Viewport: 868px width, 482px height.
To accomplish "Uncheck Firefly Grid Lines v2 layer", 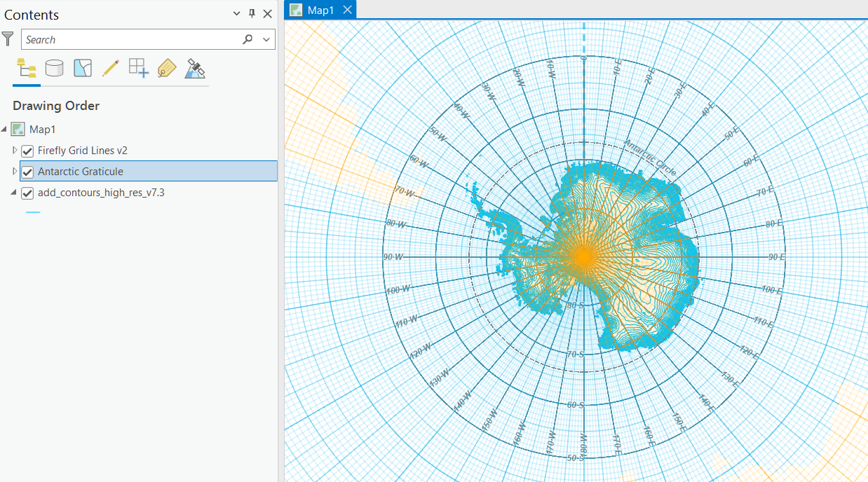I will [28, 151].
